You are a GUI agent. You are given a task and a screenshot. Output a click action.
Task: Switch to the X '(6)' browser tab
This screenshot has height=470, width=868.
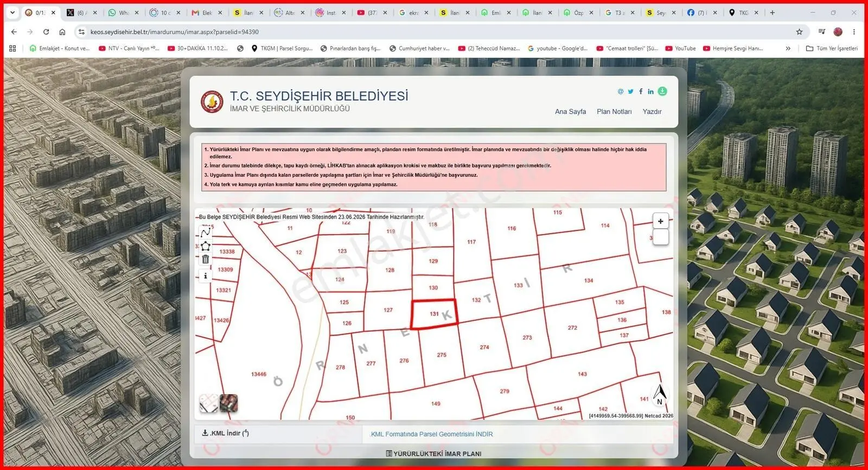point(81,12)
